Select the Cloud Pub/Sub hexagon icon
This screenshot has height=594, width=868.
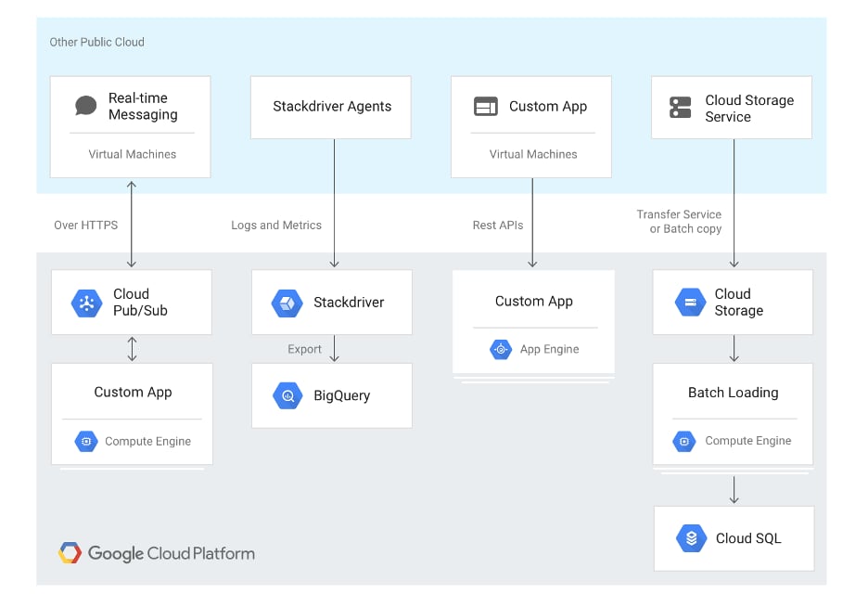86,303
